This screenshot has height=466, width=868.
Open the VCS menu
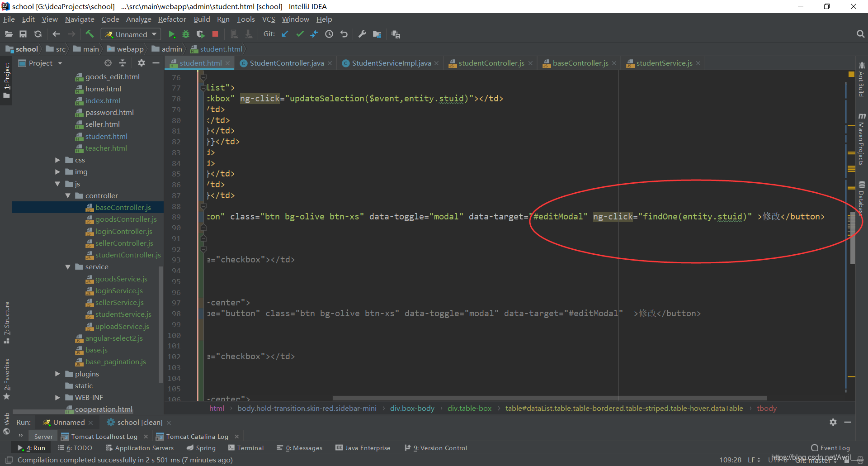(x=269, y=19)
